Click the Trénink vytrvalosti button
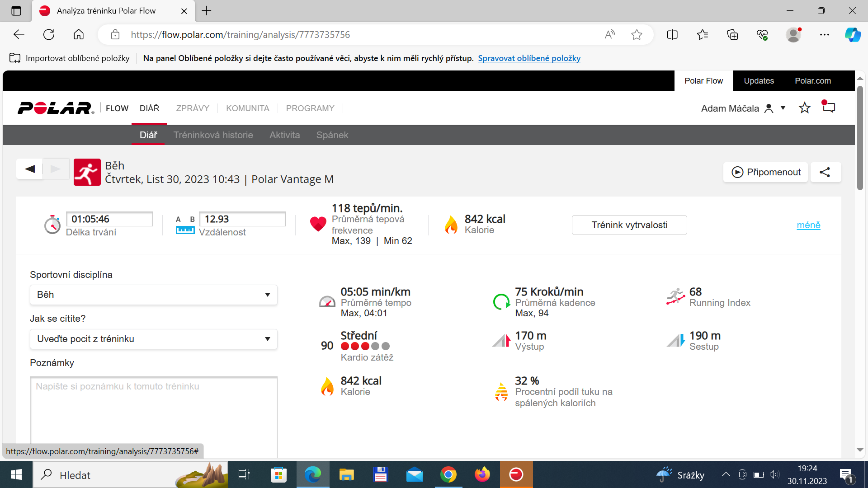This screenshot has width=868, height=488. coord(629,225)
